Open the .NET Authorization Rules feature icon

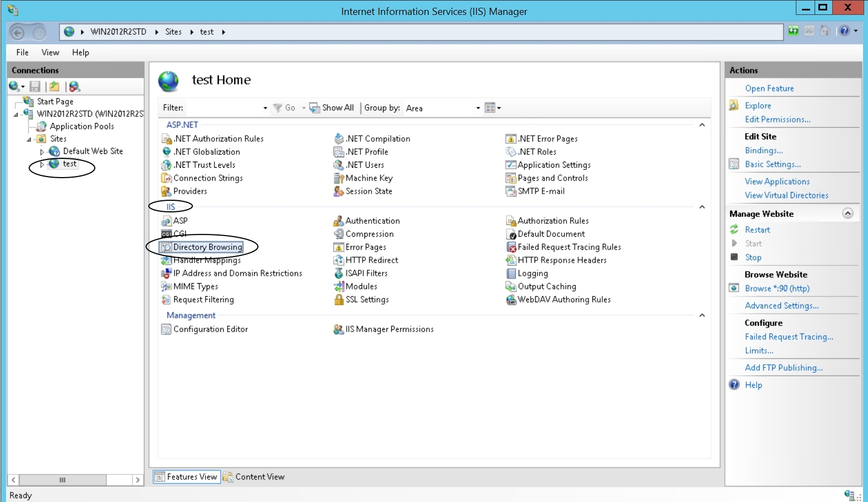pyautogui.click(x=166, y=139)
